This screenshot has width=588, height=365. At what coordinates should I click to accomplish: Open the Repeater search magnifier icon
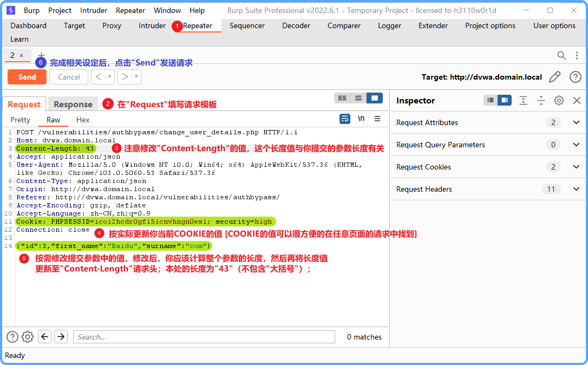561,56
